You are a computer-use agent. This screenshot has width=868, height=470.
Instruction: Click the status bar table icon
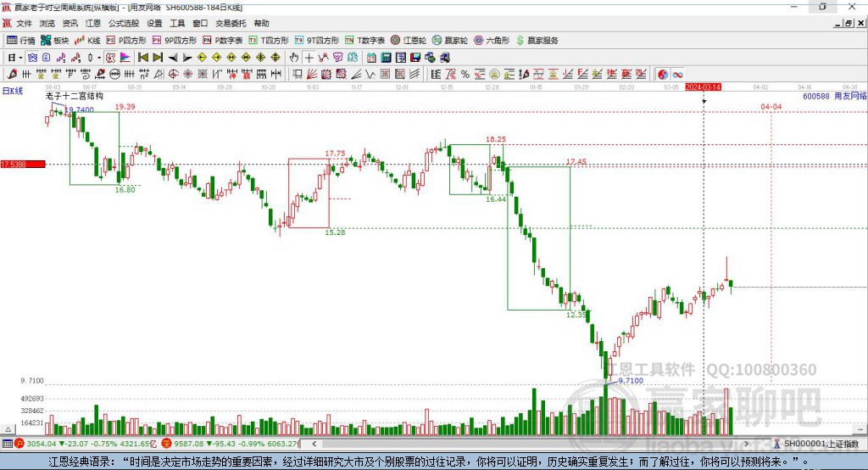coord(7,444)
